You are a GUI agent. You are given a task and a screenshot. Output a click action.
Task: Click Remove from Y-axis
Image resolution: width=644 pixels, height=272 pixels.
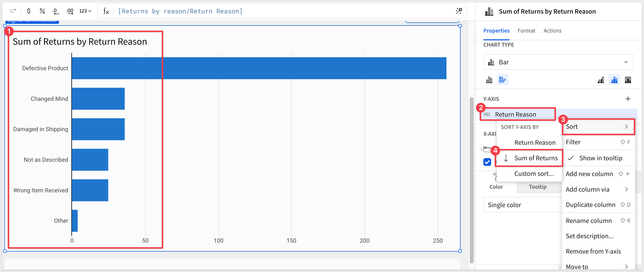point(593,251)
